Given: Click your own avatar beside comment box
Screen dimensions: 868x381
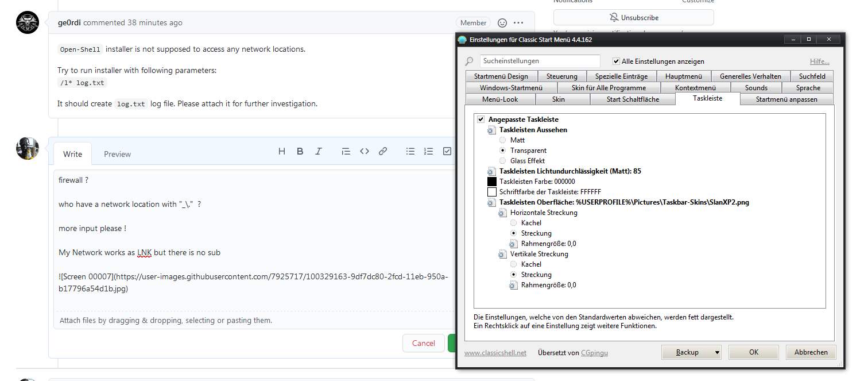Looking at the screenshot, I should (x=28, y=148).
